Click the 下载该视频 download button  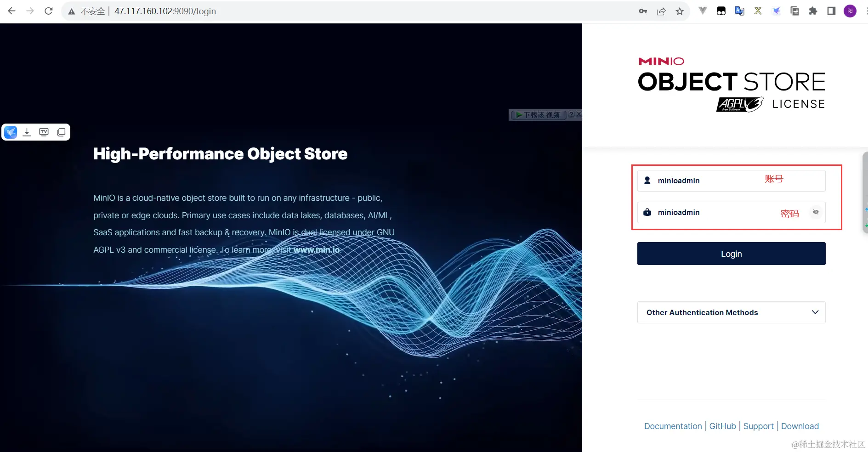point(539,115)
